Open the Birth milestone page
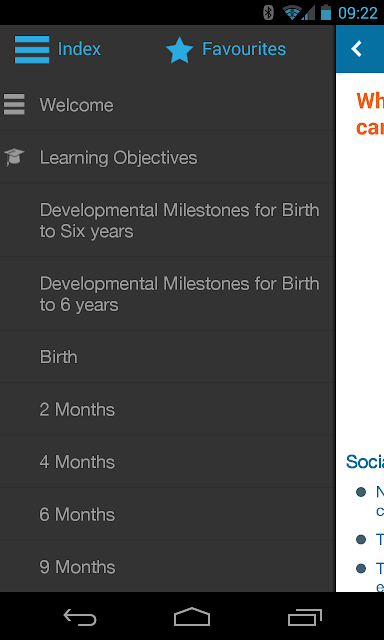 (x=167, y=357)
